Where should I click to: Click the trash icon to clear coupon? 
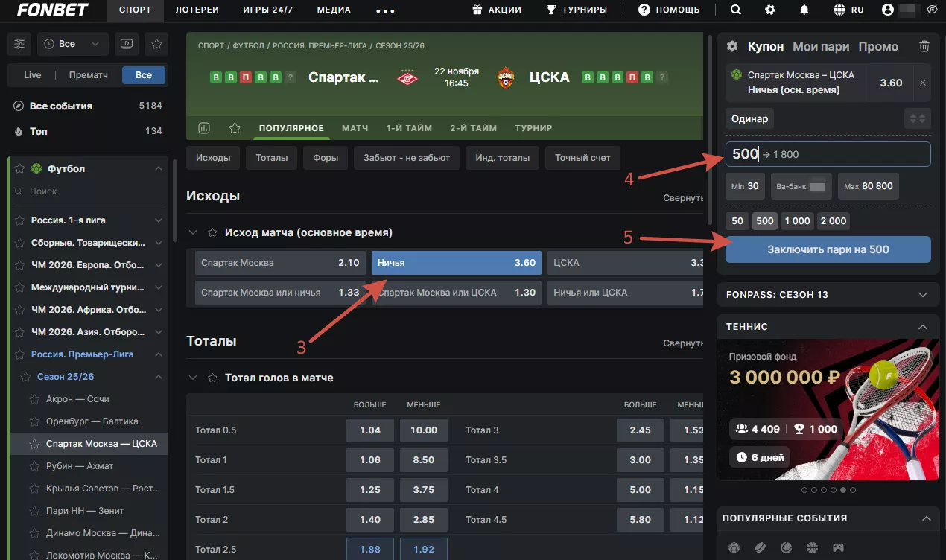[924, 46]
